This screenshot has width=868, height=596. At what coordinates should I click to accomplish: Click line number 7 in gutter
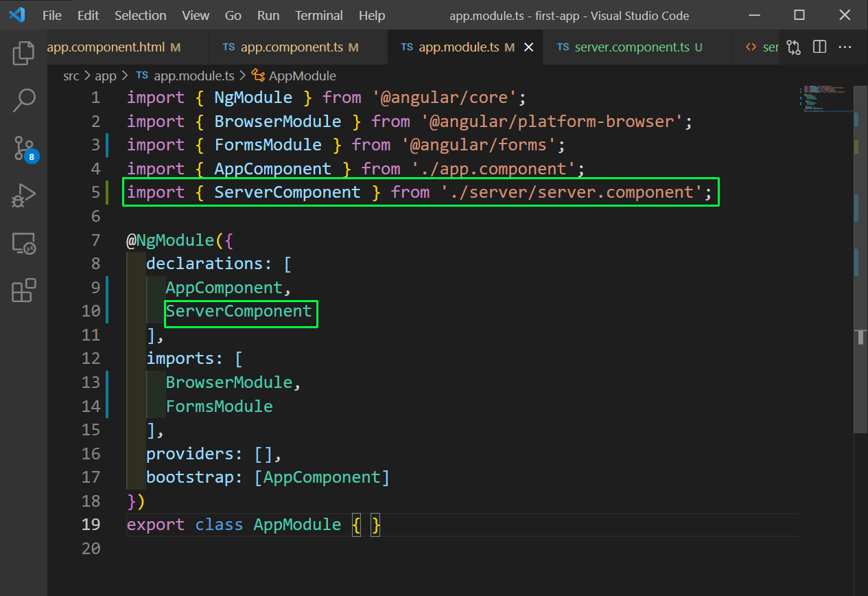95,240
